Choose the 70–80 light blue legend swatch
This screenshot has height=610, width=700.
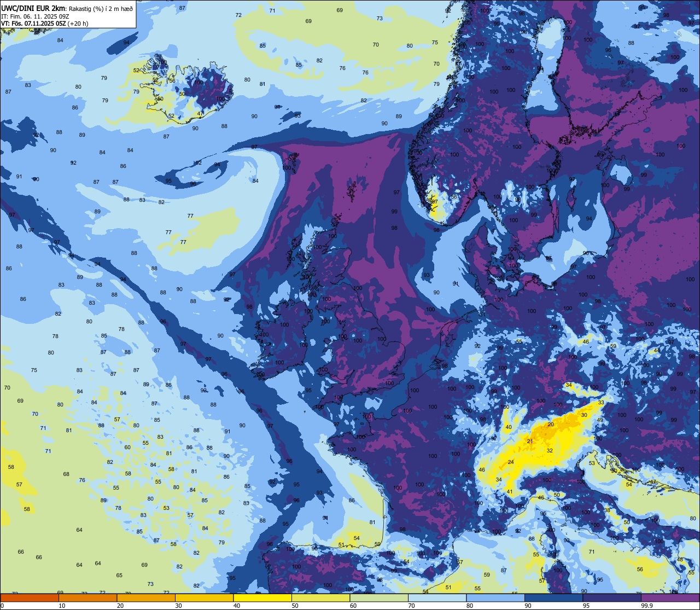pyautogui.click(x=437, y=598)
